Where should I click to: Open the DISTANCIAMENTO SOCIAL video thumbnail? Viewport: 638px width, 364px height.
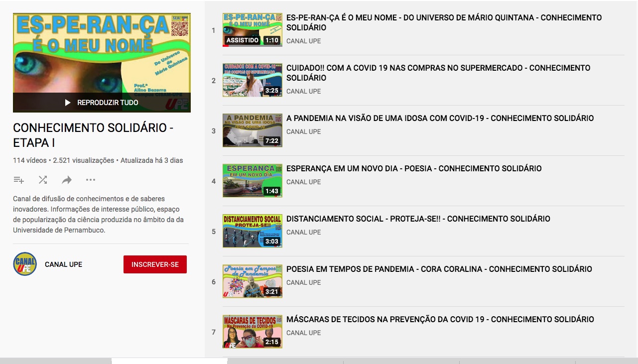tap(252, 231)
